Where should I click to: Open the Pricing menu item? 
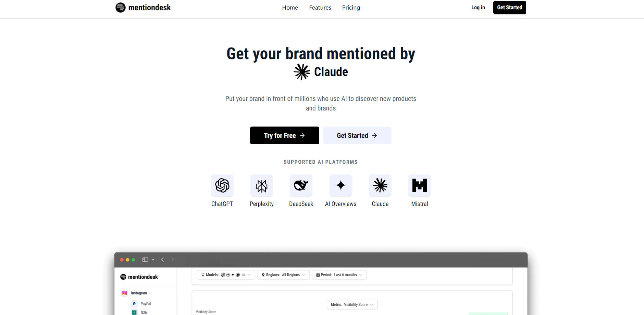(351, 8)
